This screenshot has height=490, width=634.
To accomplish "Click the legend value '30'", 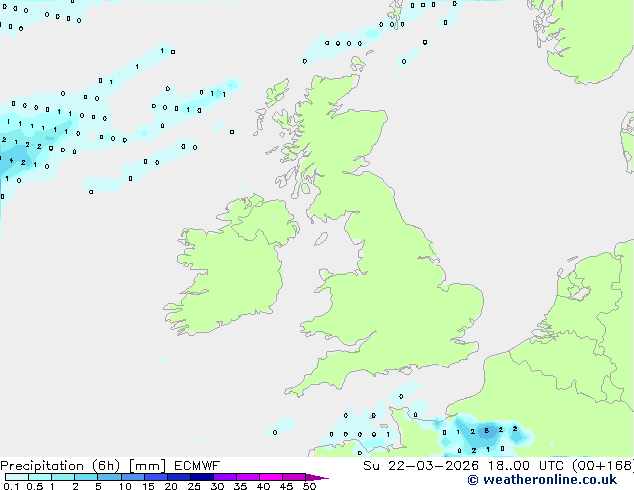I will point(217,486).
